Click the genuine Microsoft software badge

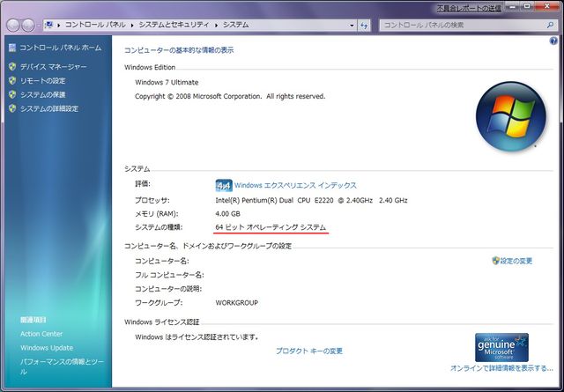pyautogui.click(x=501, y=347)
